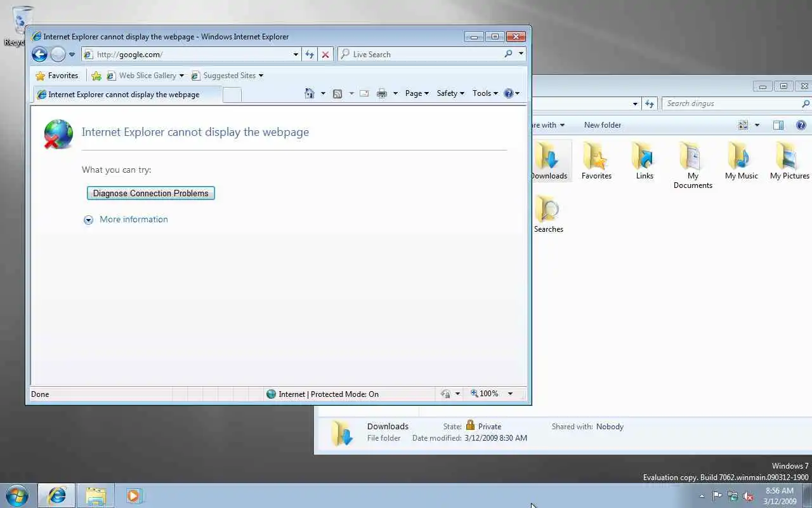Toggle the Explorer preview pane icon
The image size is (812, 508).
tap(778, 125)
